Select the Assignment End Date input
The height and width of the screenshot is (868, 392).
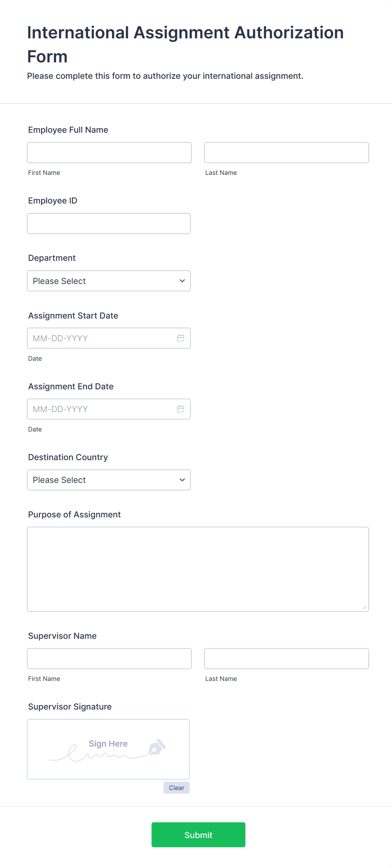[109, 409]
